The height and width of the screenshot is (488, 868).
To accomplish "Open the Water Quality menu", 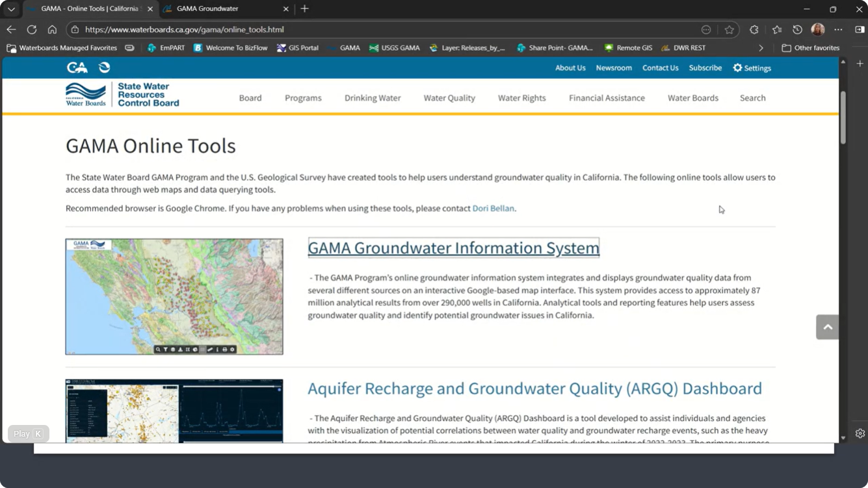I will pos(449,98).
